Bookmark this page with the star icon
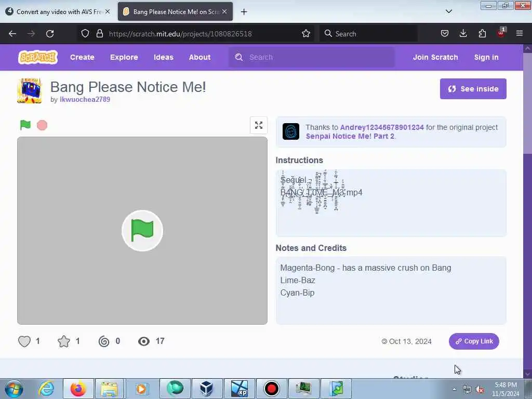Screen dimensions: 532x399 [305, 33]
